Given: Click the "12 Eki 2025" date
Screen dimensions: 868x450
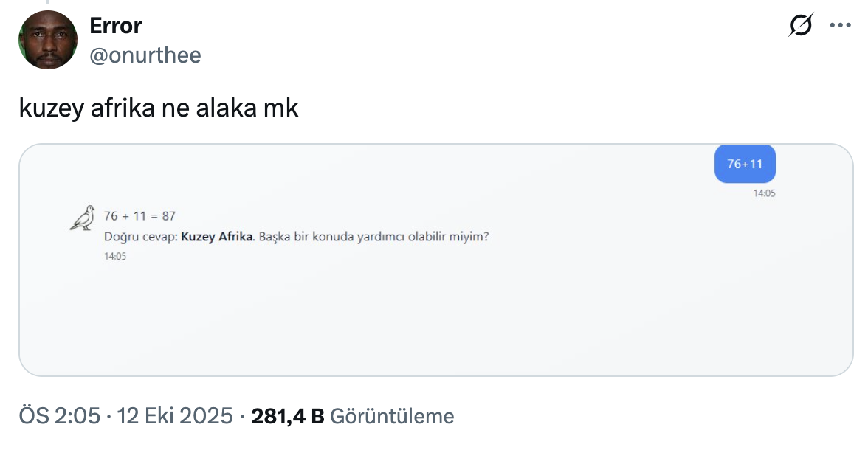Looking at the screenshot, I should pos(175,417).
